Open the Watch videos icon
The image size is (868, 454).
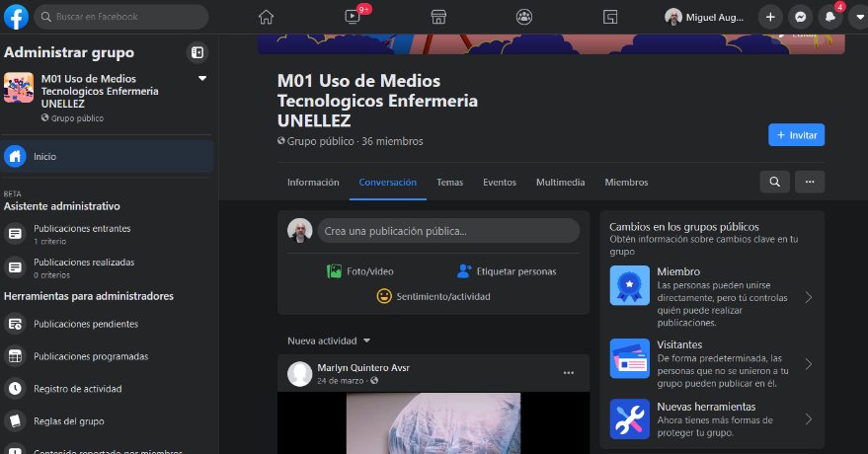[x=353, y=17]
